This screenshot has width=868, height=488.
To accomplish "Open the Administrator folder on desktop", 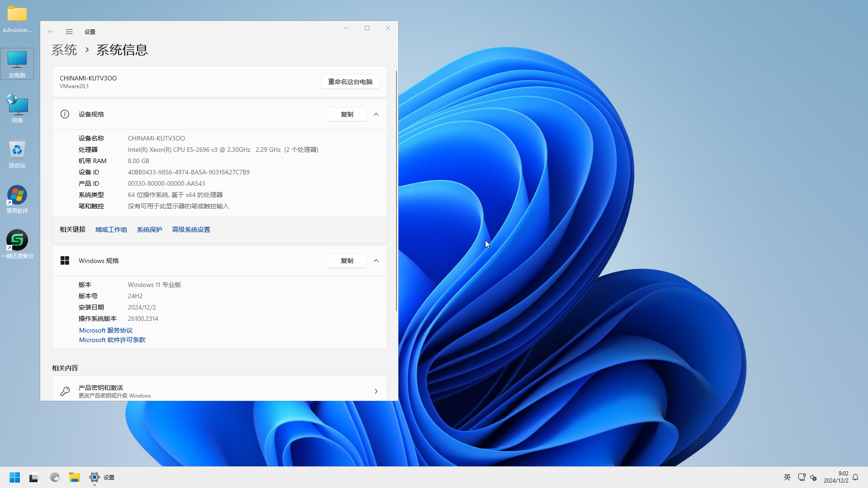I will (x=17, y=19).
